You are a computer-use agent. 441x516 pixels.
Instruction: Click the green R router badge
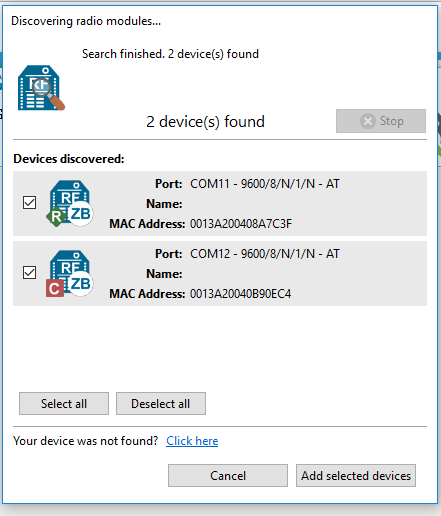point(56,217)
